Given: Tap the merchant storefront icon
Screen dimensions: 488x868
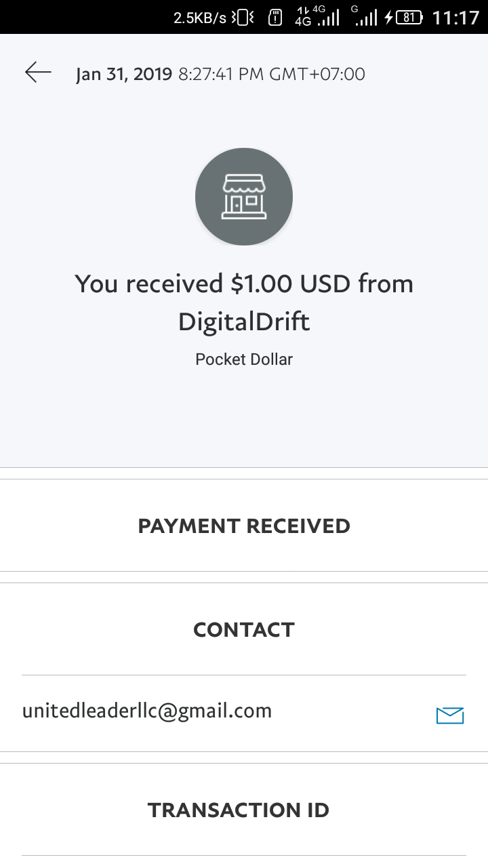Looking at the screenshot, I should [244, 197].
